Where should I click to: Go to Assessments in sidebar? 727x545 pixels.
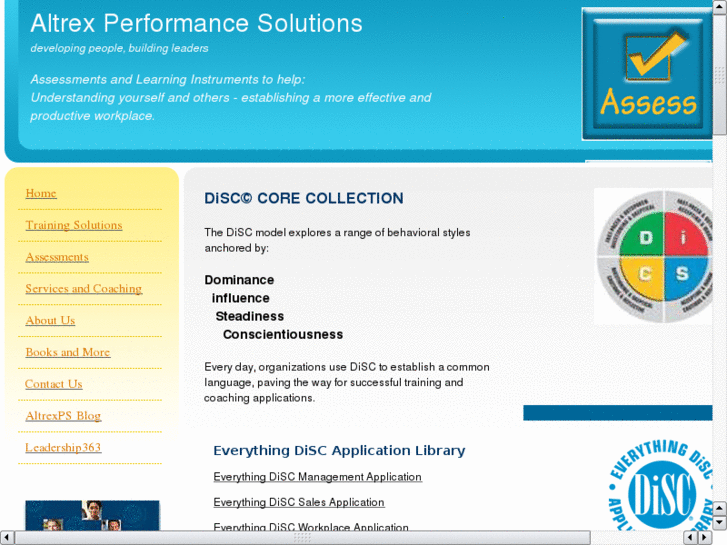pyautogui.click(x=57, y=257)
